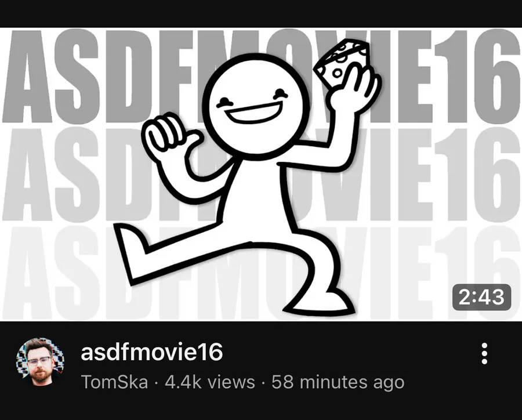
Task: Click the TomSka channel name
Action: pyautogui.click(x=114, y=382)
